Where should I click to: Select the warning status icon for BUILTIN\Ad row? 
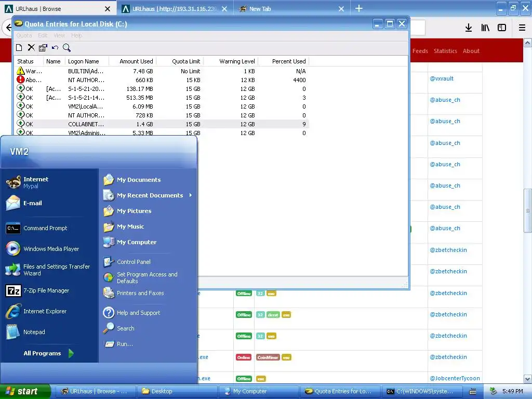(x=20, y=71)
